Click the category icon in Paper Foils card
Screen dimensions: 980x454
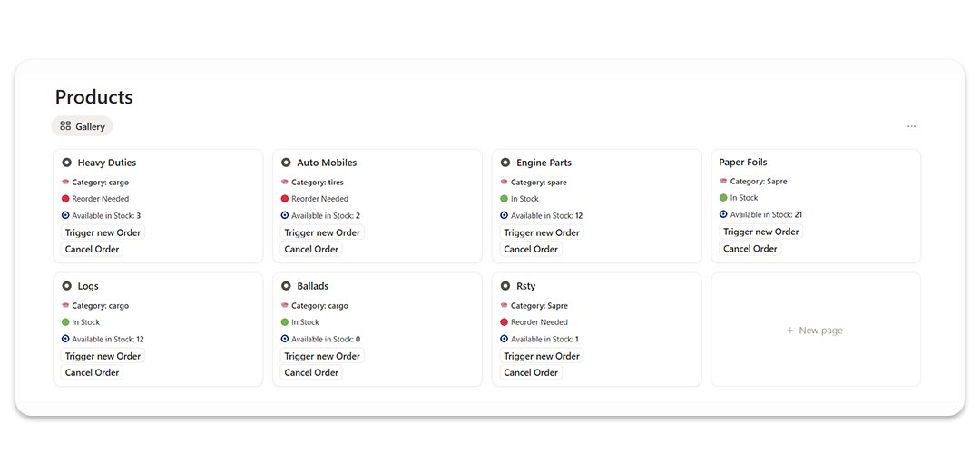[x=724, y=181]
